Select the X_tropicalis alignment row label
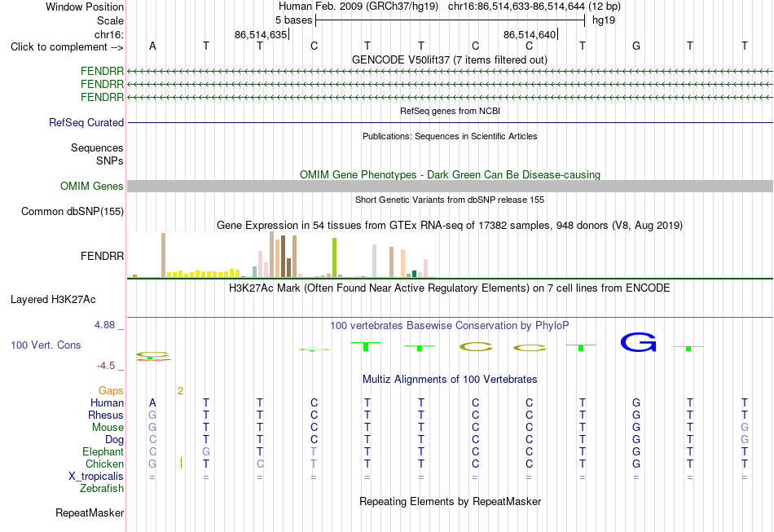Image resolution: width=774 pixels, height=532 pixels. (x=96, y=477)
